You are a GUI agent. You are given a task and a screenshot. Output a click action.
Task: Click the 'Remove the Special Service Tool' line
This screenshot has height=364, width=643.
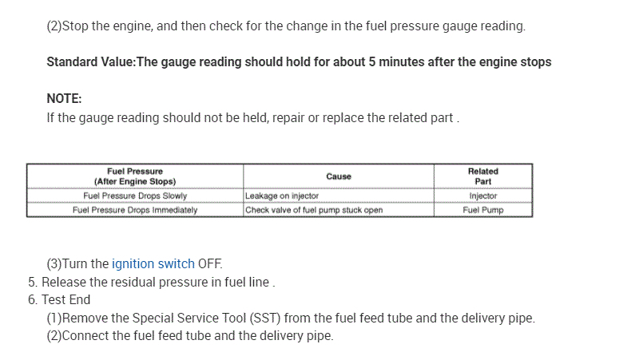(x=291, y=318)
